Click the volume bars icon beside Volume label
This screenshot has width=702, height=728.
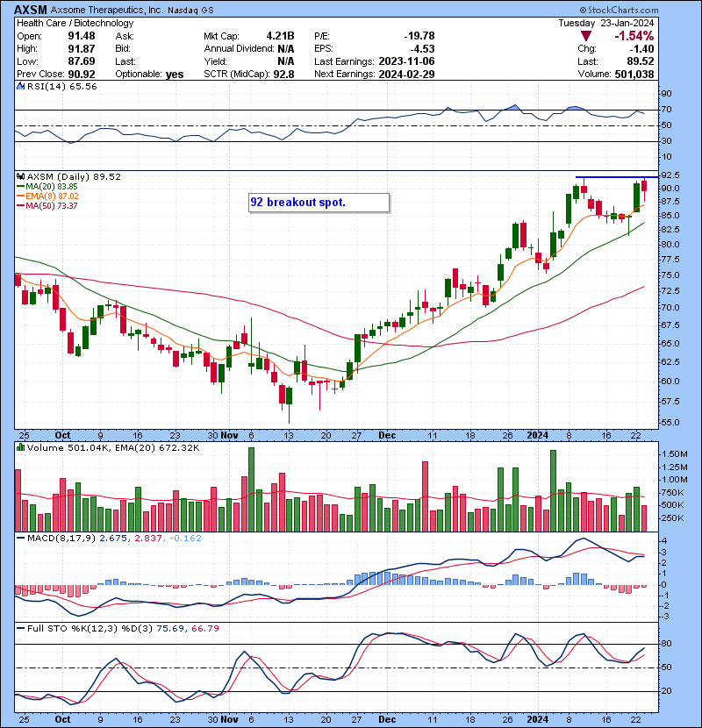[20, 447]
